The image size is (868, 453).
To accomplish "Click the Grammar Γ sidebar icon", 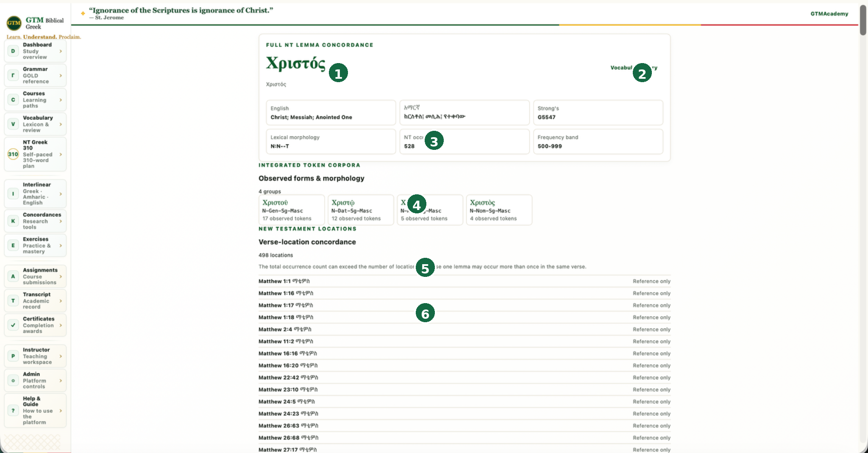I will [x=13, y=75].
